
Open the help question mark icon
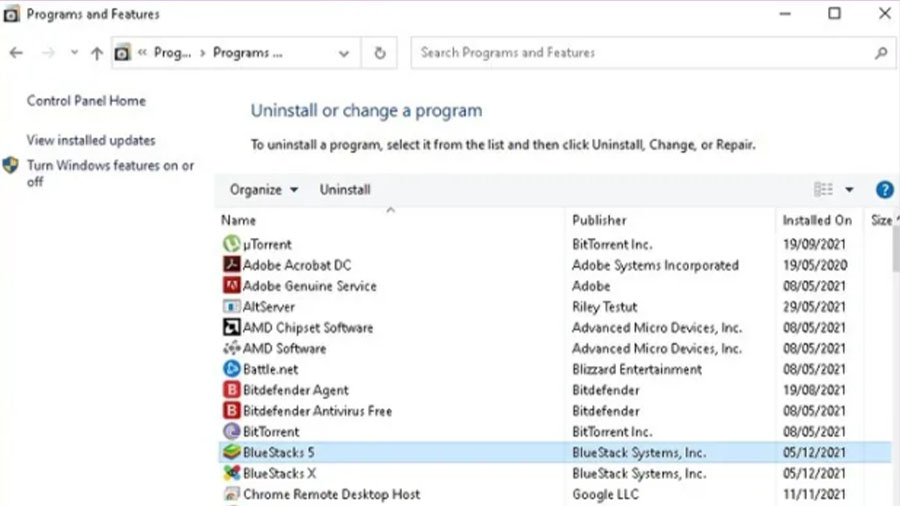(885, 189)
